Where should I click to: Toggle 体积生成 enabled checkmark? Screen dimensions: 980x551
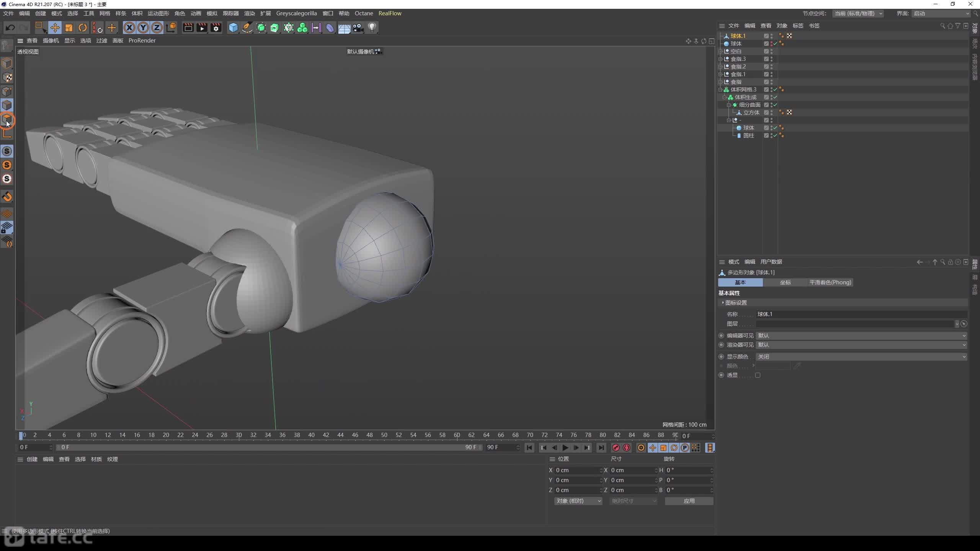[775, 97]
